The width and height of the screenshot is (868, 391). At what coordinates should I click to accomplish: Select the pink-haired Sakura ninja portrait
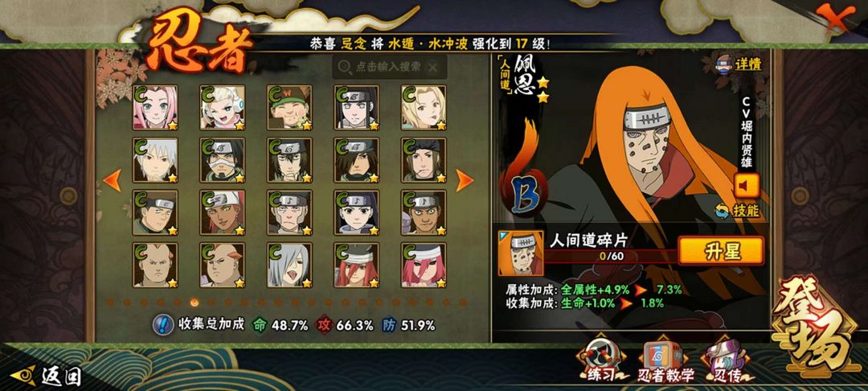click(155, 108)
